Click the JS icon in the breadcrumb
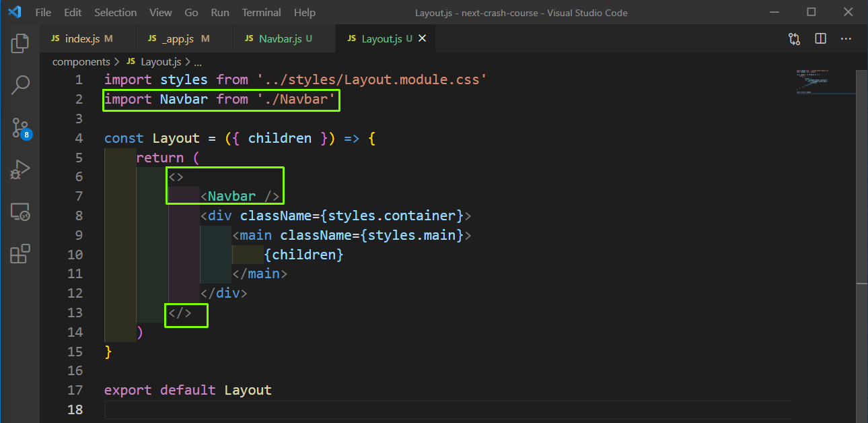868x423 pixels. tap(131, 62)
